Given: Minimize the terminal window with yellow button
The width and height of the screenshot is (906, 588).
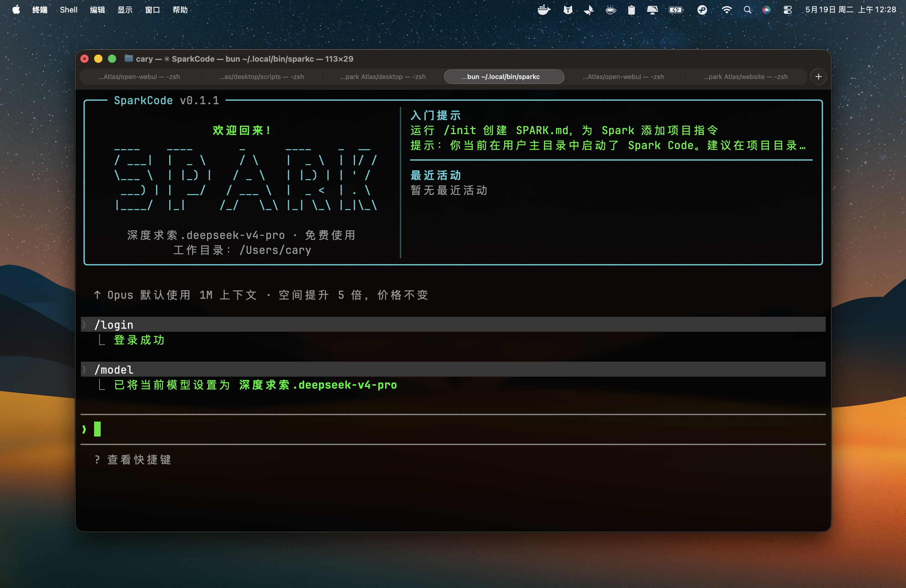Looking at the screenshot, I should [x=98, y=59].
